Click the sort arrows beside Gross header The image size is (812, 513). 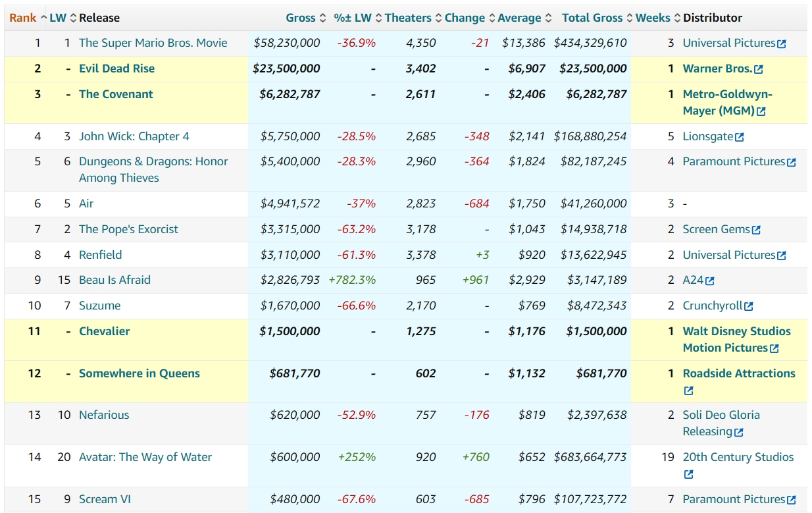(322, 18)
